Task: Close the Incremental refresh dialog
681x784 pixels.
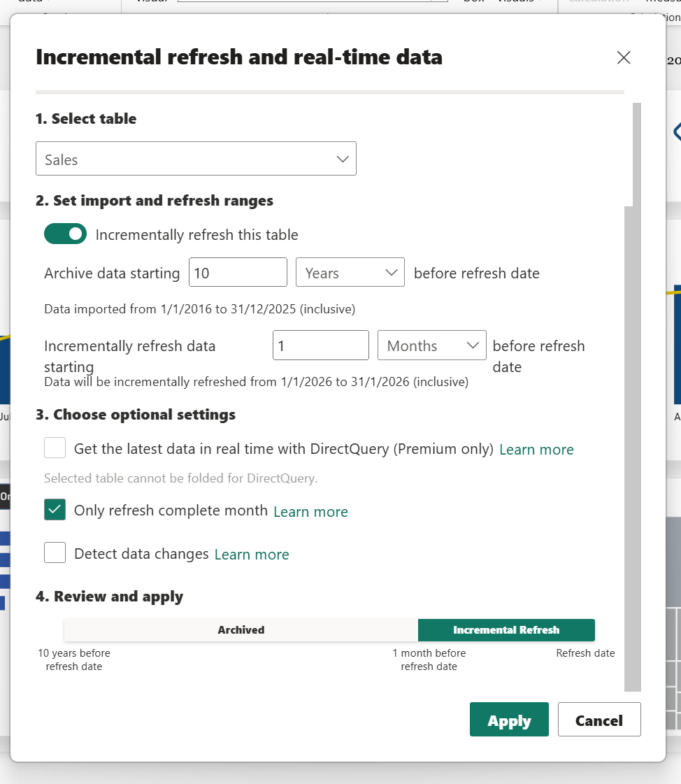Action: (624, 57)
